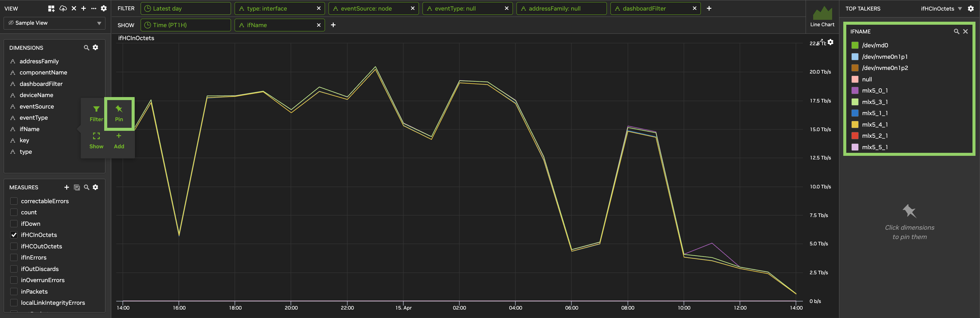Click the Show option in the dimension popup

point(96,141)
